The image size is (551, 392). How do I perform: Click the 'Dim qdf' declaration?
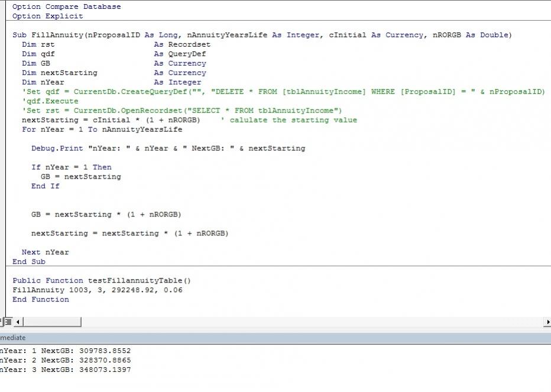point(38,54)
